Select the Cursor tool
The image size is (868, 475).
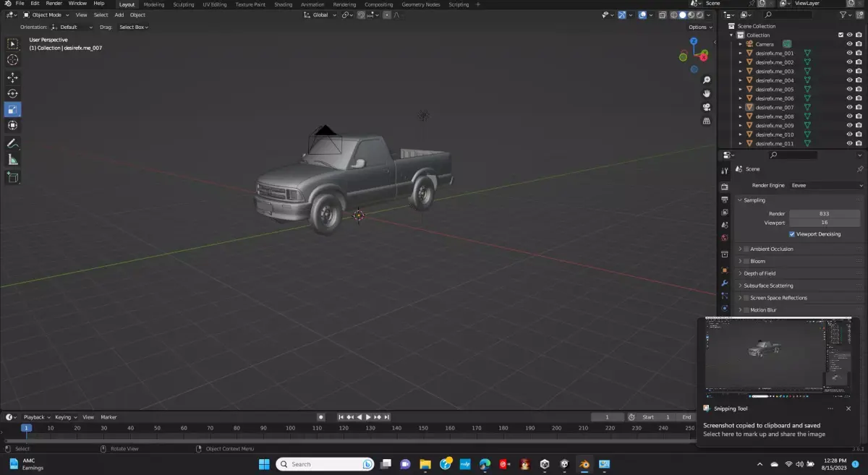(12, 60)
